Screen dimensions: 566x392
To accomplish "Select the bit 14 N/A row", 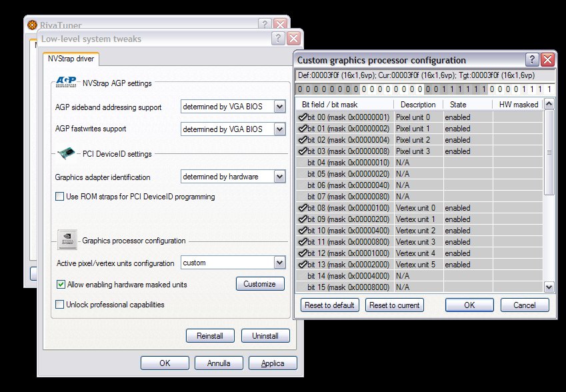I will pos(419,276).
